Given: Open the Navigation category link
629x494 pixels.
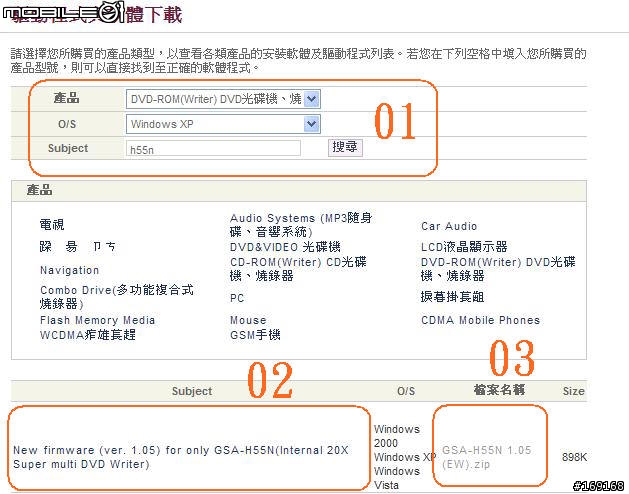Looking at the screenshot, I should click(69, 270).
